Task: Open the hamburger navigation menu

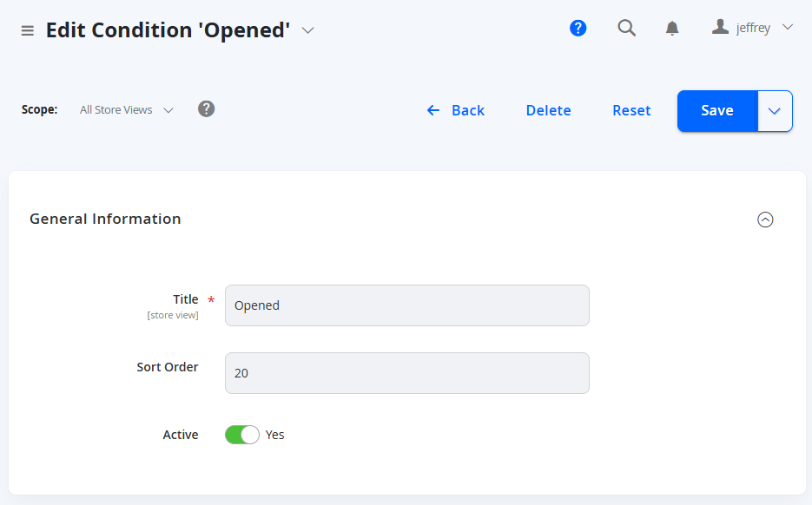Action: [x=28, y=31]
